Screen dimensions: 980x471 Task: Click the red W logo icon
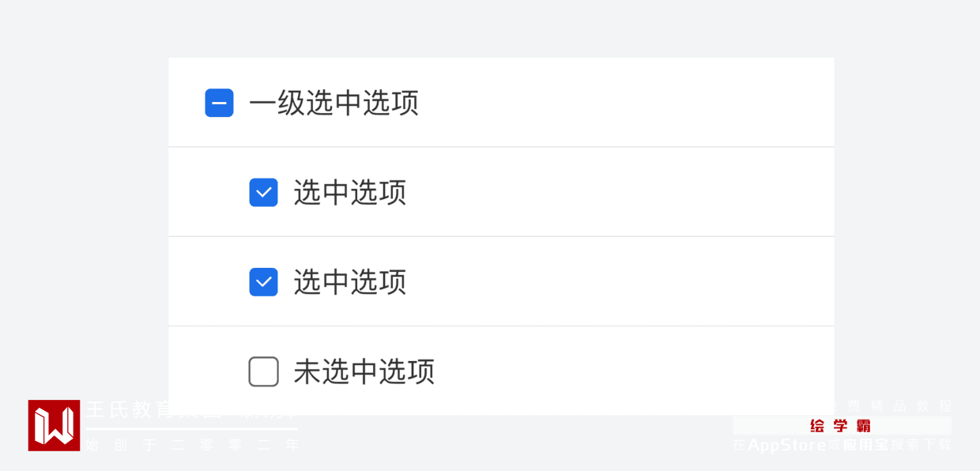[54, 425]
